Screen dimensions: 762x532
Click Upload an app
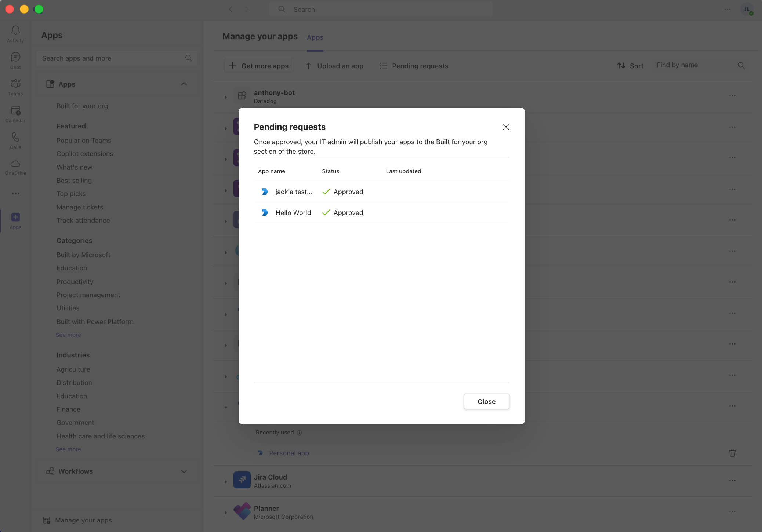click(x=334, y=66)
